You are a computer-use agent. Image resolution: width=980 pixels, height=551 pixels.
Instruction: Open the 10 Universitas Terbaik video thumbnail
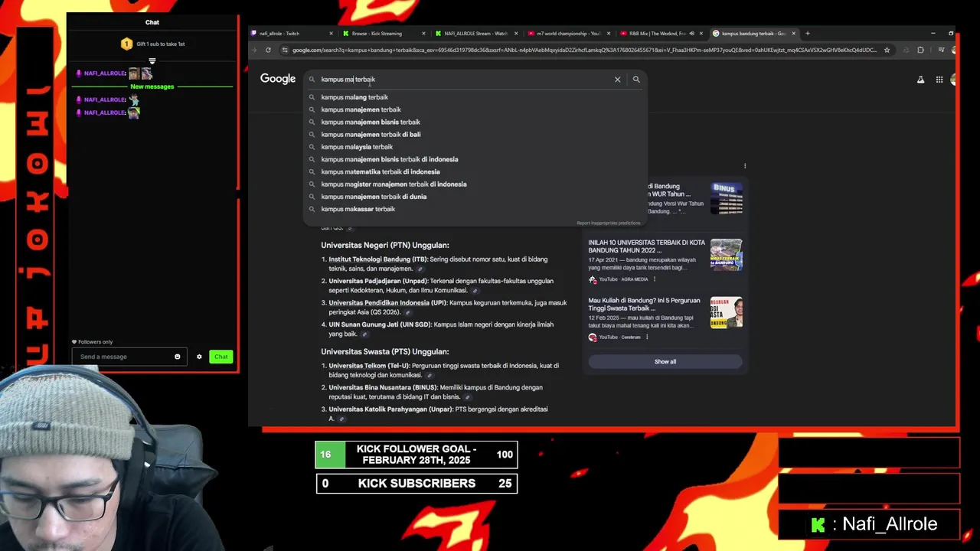pyautogui.click(x=726, y=256)
